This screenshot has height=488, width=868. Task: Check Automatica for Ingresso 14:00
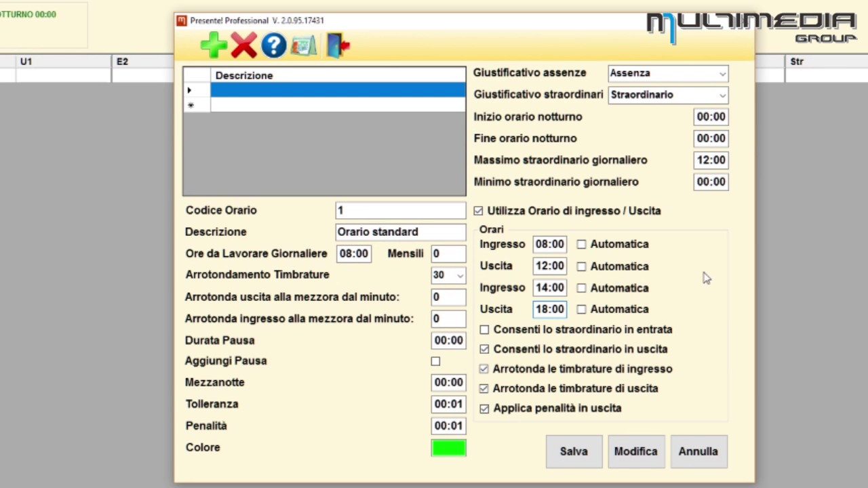point(581,288)
